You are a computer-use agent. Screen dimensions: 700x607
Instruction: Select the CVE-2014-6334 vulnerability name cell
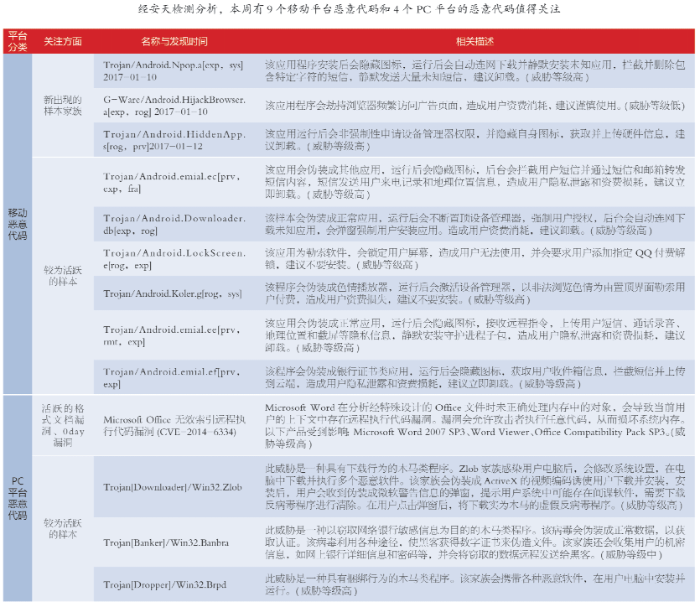(x=174, y=425)
